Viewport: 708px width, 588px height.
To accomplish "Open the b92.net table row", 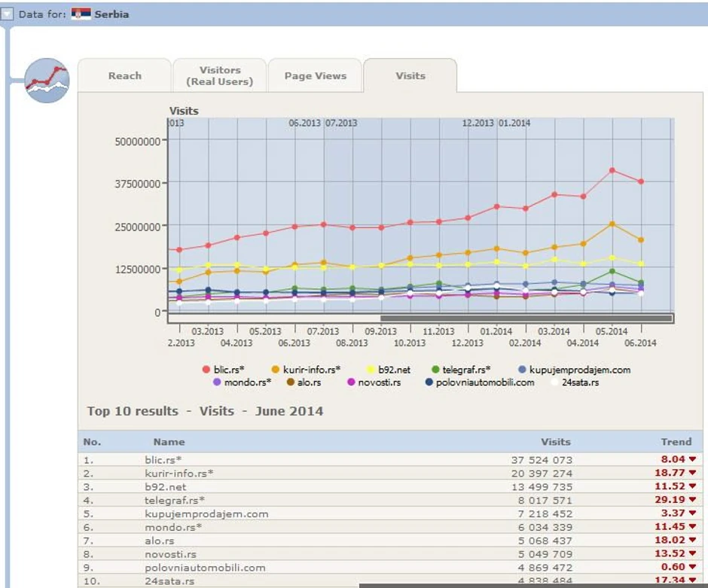I will point(165,486).
